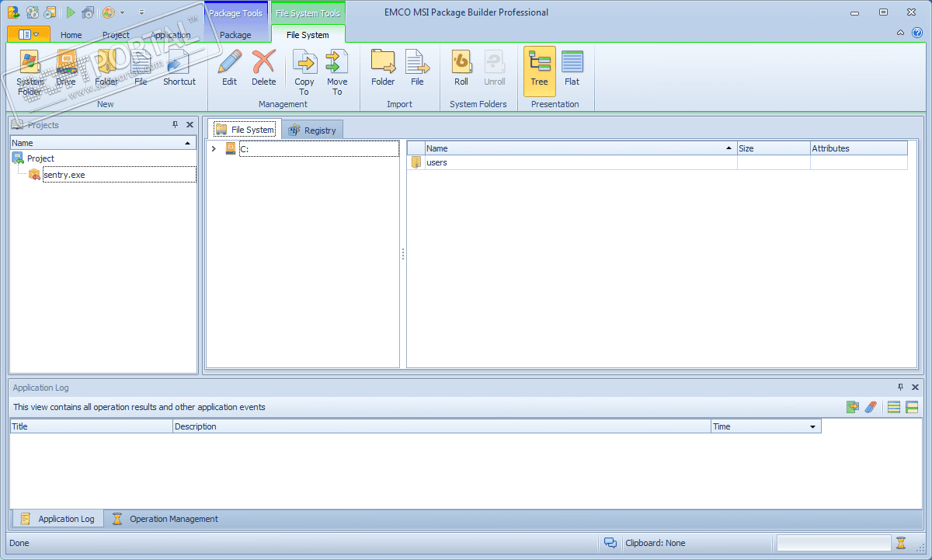Sort by the Name column in file list

pos(581,148)
